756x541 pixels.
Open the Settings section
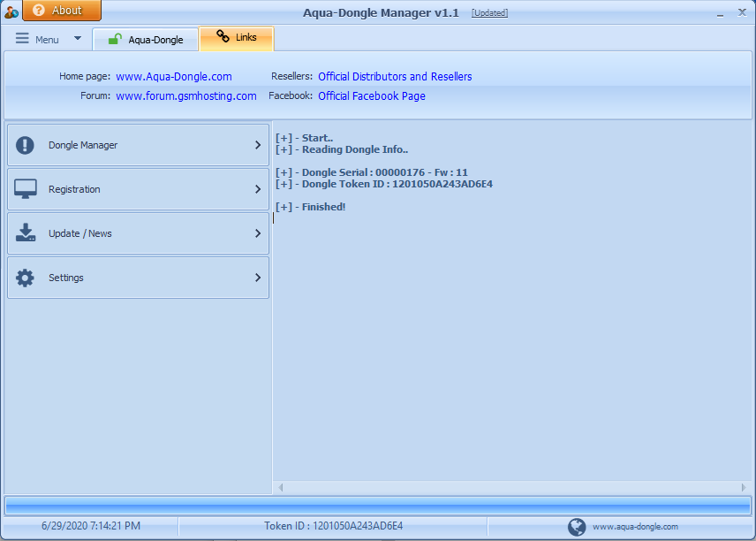pos(139,278)
